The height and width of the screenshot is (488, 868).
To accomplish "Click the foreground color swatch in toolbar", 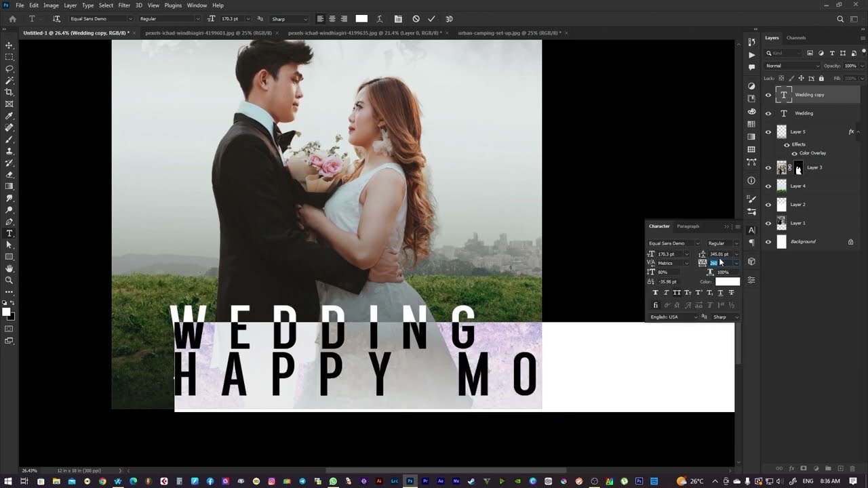I will coord(7,312).
